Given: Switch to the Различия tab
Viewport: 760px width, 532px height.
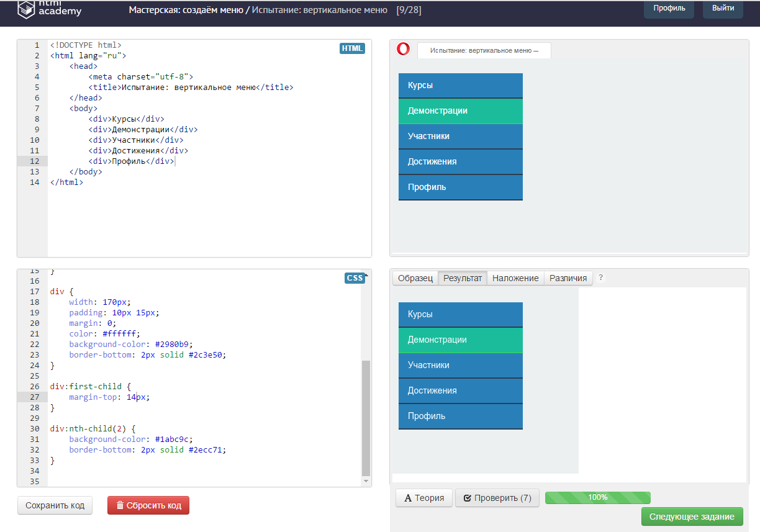Looking at the screenshot, I should 568,278.
